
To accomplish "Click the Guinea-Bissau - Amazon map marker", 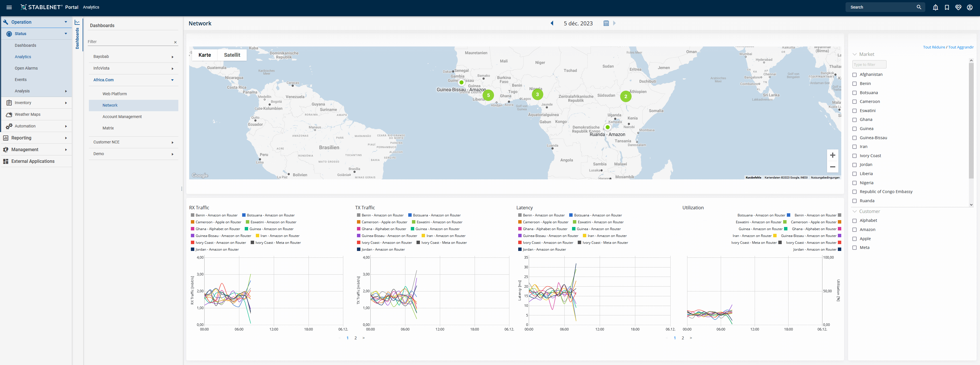I will 462,82.
